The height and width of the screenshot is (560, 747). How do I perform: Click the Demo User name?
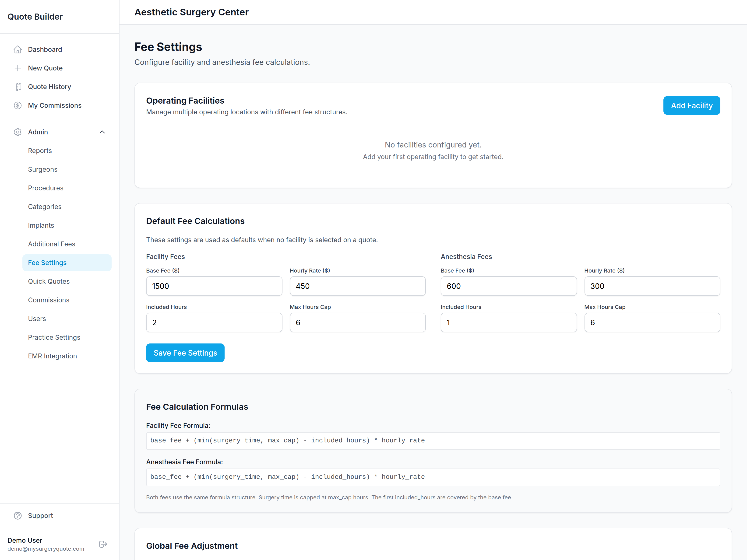coord(25,540)
